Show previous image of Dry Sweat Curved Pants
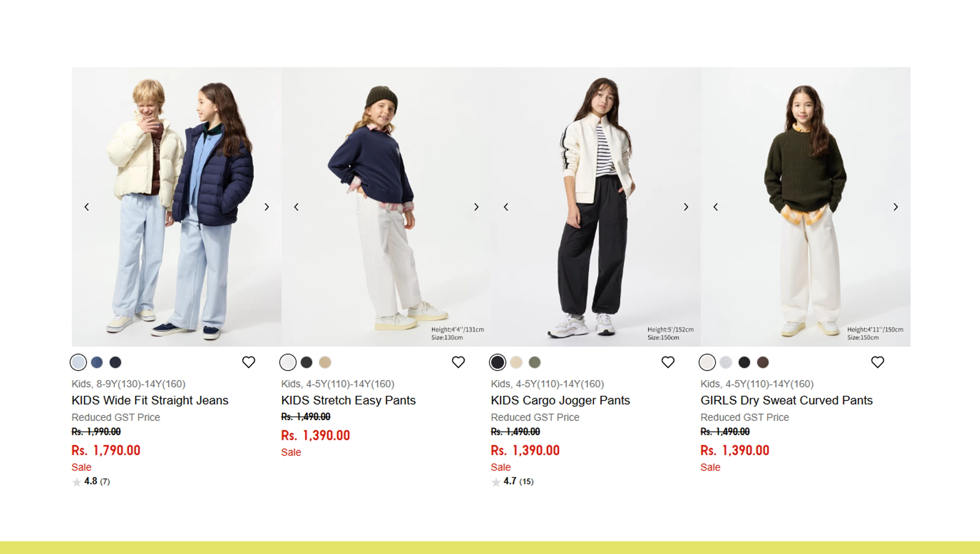This screenshot has width=980, height=554. 715,207
